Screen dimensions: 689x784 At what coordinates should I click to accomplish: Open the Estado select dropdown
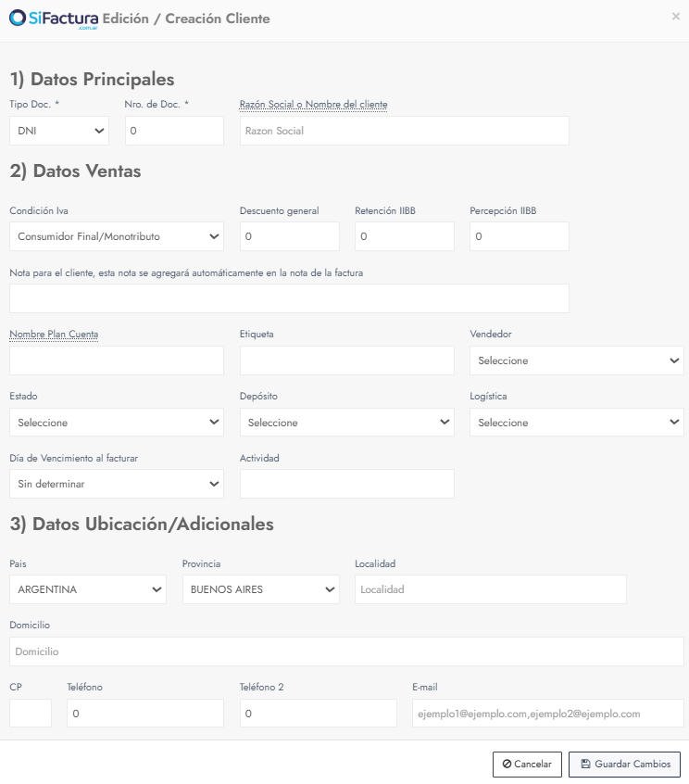[117, 423]
